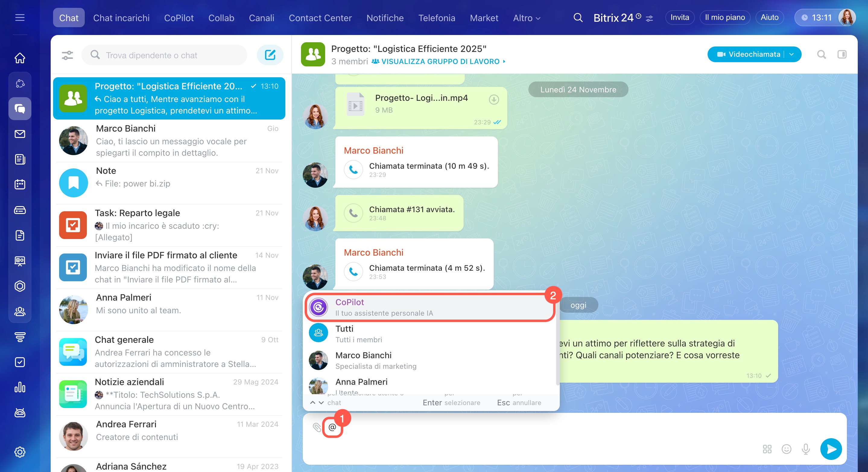
Task: Open the emoji picker smiley icon
Action: coord(786,449)
